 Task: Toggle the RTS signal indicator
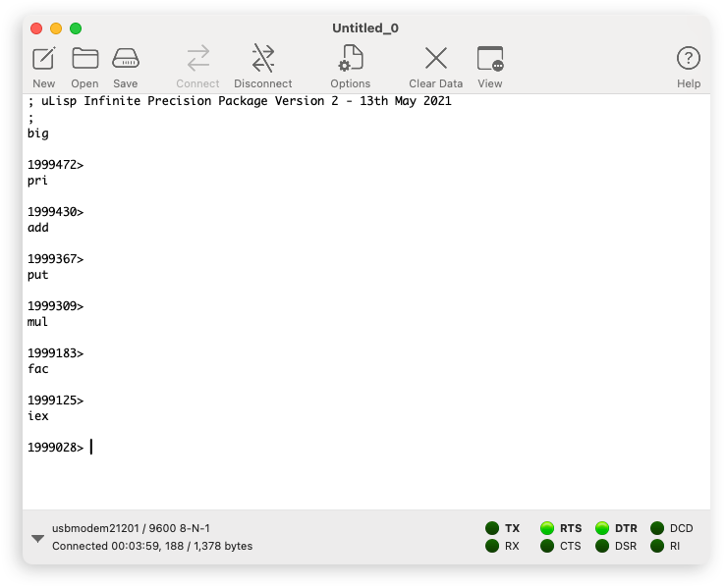(547, 528)
